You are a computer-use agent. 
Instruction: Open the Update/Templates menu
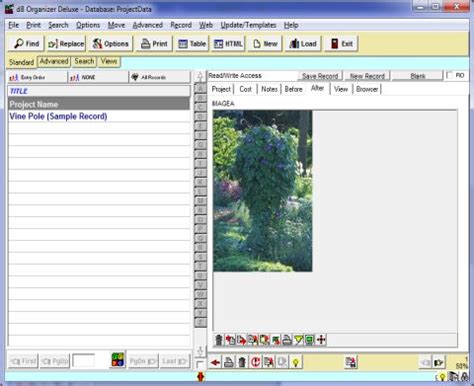(248, 25)
